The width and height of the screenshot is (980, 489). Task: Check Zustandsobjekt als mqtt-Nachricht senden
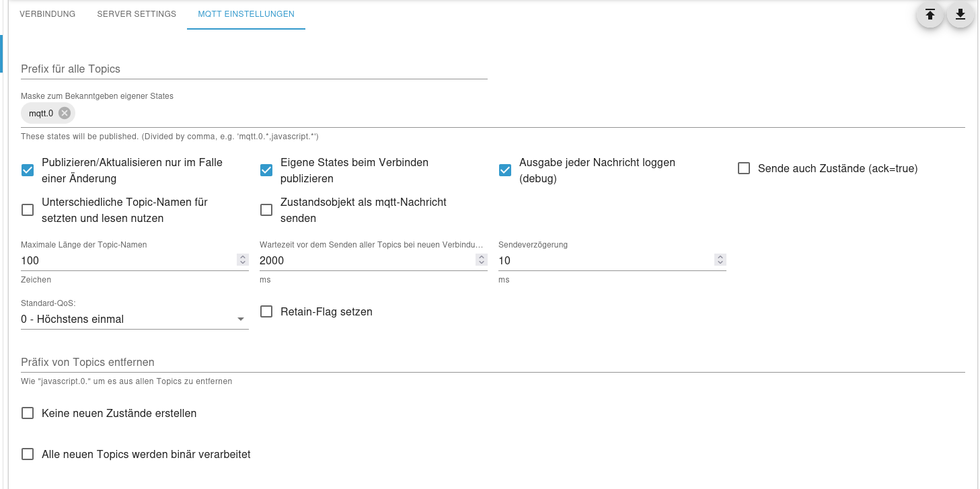coord(266,210)
